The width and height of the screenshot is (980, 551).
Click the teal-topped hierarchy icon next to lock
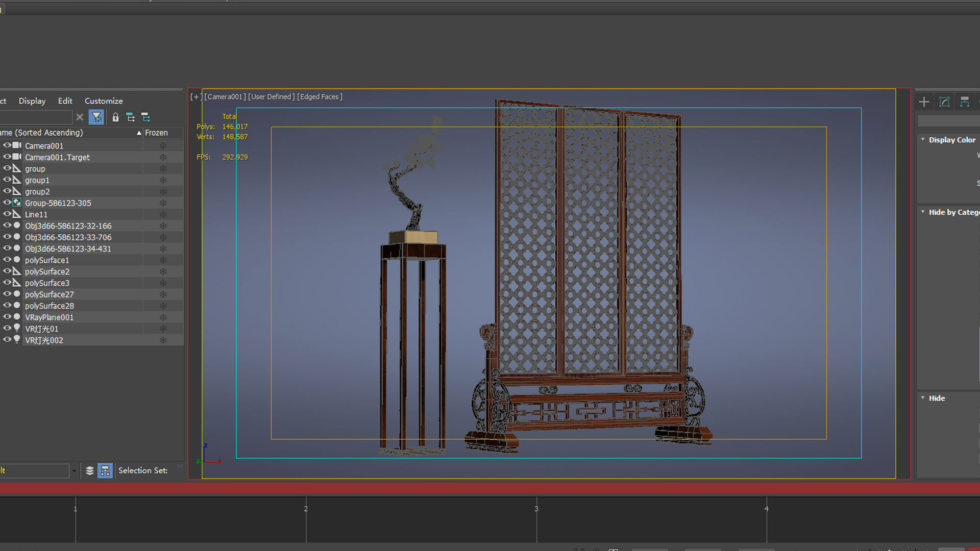coord(130,117)
